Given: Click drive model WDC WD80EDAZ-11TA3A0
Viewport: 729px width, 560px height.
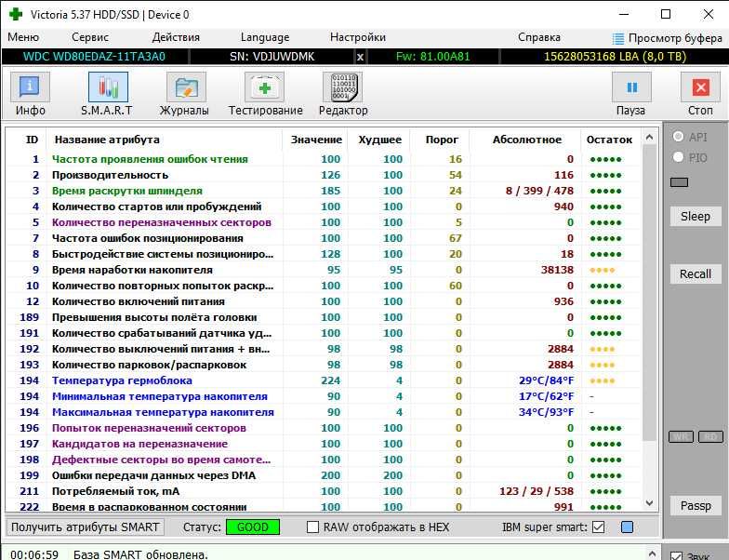Looking at the screenshot, I should point(94,57).
